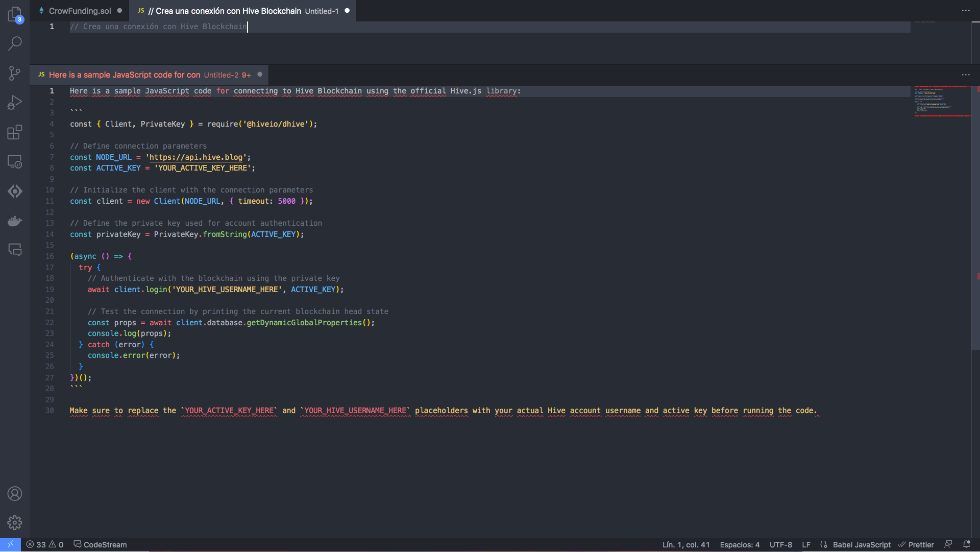Open the Source Control view icon
The width and height of the screenshot is (980, 552).
(15, 73)
